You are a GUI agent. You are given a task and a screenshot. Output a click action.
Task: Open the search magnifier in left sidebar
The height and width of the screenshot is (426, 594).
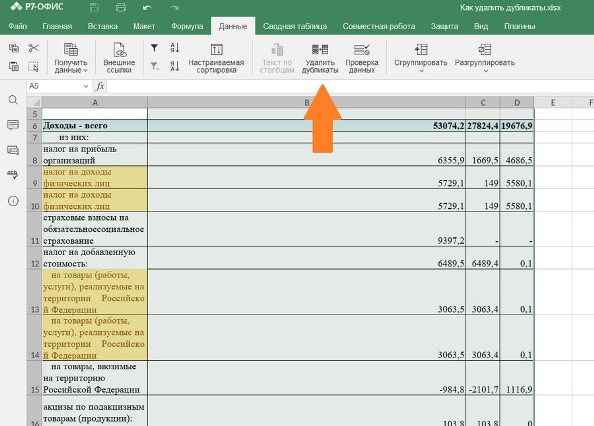[x=13, y=100]
